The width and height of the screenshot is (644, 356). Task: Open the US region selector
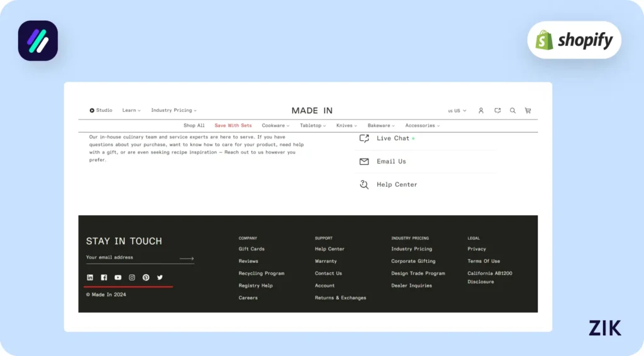tap(457, 111)
